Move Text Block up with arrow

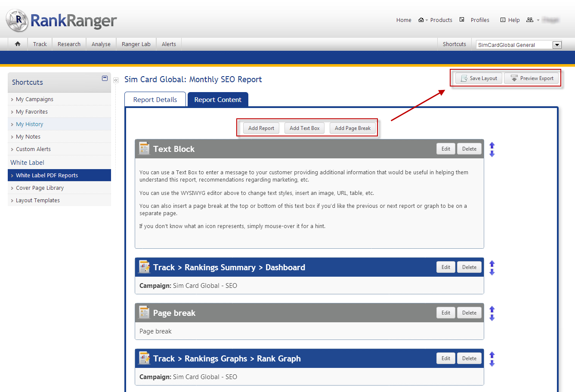(492, 145)
